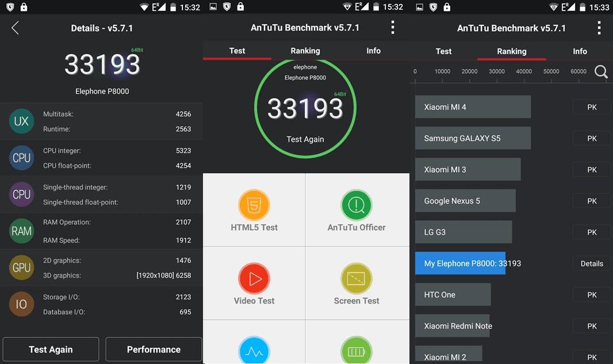The image size is (613, 364).
Task: Tap the Elephone P8000 label on Details
Action: [x=102, y=91]
